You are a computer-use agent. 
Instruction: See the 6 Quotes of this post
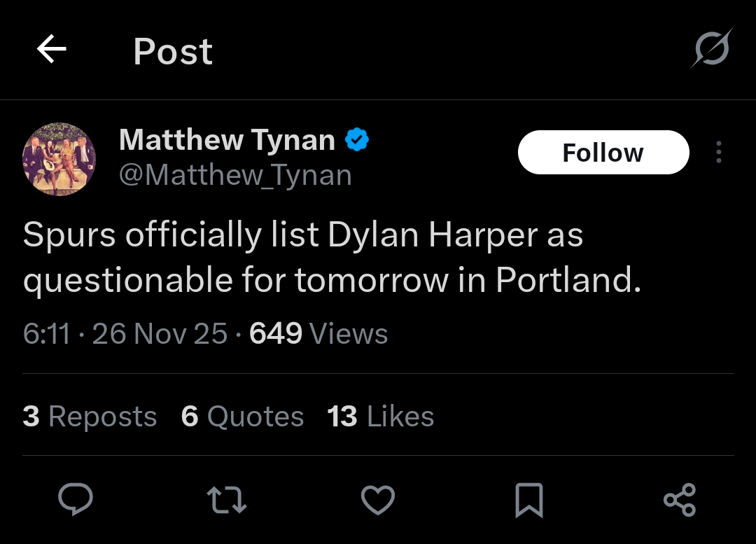click(242, 416)
